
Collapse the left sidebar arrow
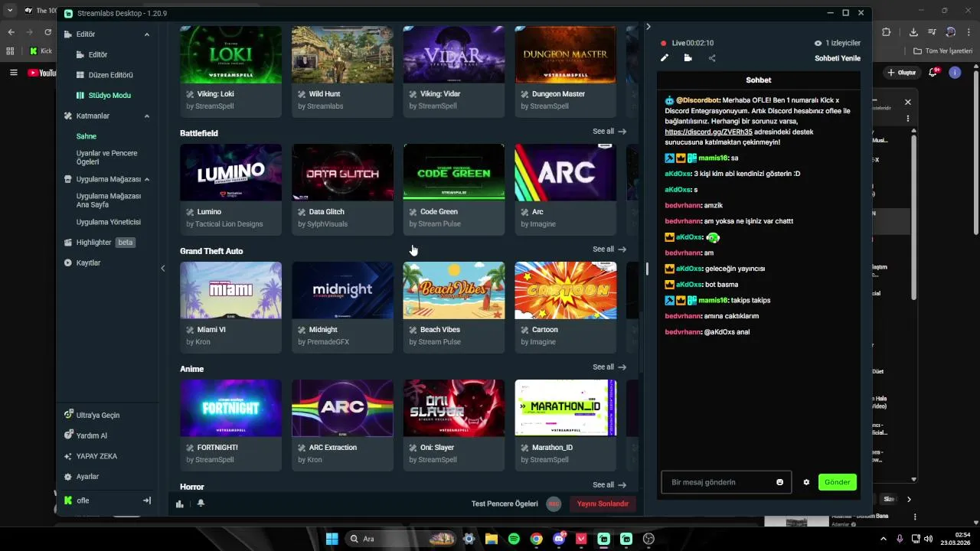[162, 269]
